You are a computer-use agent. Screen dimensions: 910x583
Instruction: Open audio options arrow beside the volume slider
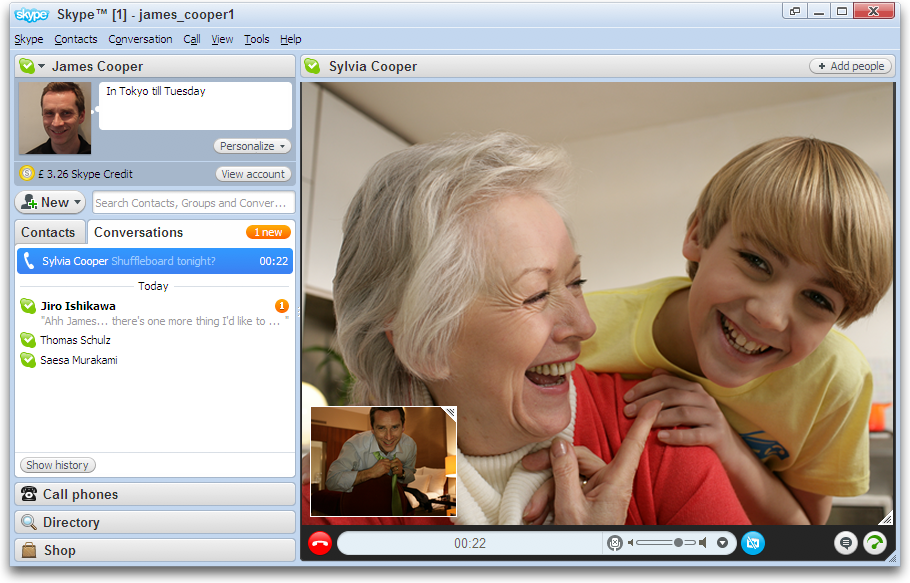pos(722,543)
